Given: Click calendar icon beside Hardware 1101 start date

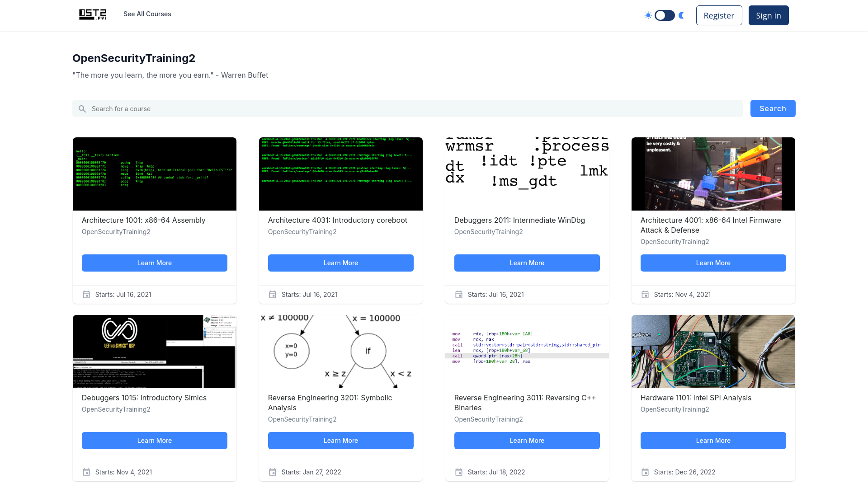Looking at the screenshot, I should 645,472.
